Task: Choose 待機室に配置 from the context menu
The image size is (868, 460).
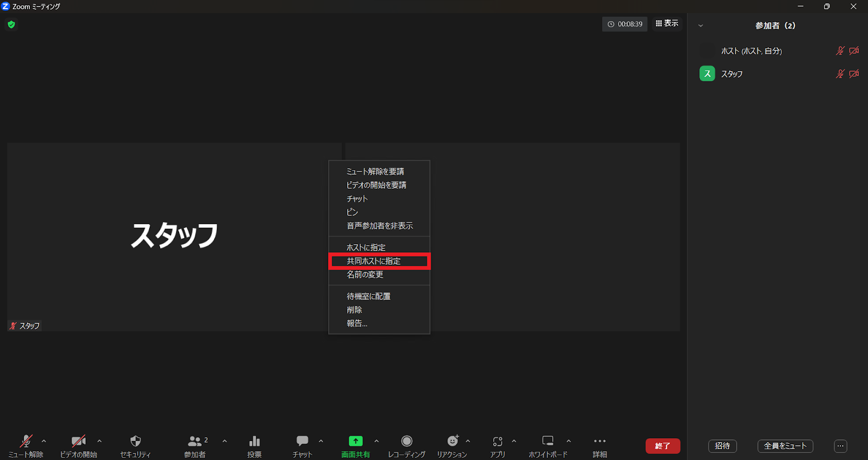Action: pyautogui.click(x=368, y=296)
